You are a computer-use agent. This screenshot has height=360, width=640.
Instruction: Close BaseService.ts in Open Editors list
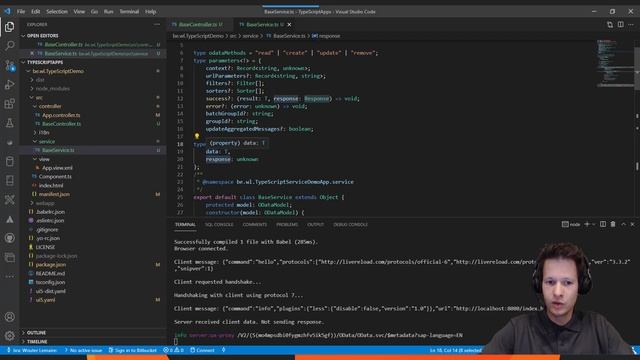pyautogui.click(x=32, y=53)
